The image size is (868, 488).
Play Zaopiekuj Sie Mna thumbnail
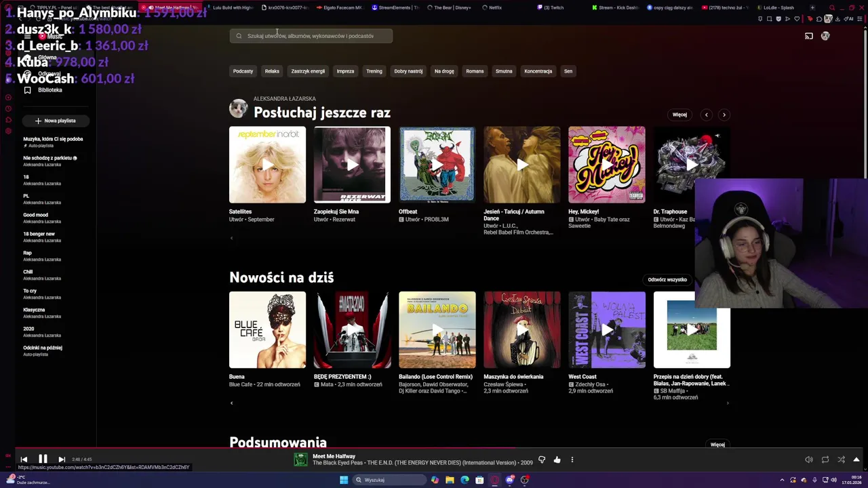coord(352,165)
